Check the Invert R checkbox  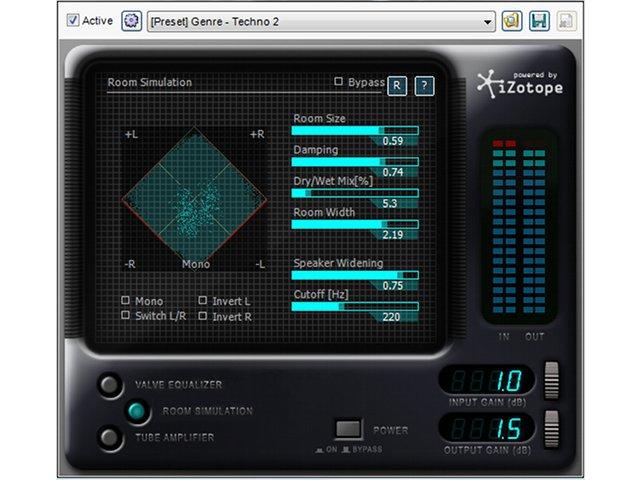tap(202, 316)
